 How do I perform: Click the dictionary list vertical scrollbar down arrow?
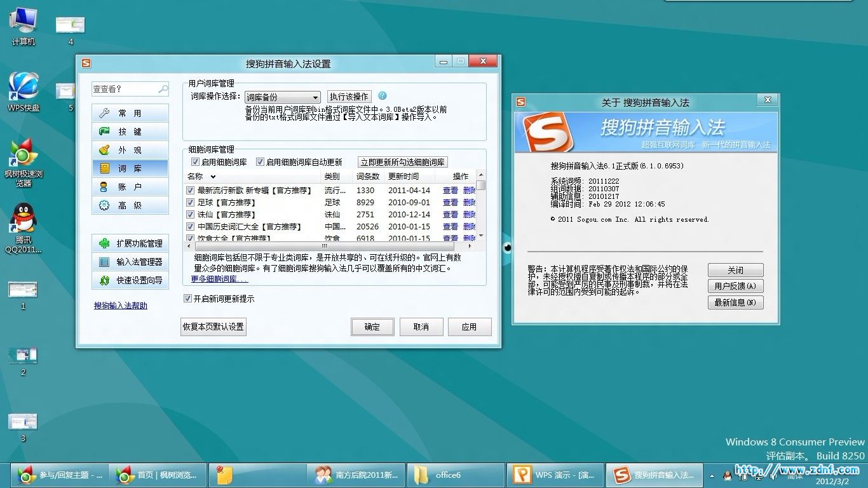(481, 236)
